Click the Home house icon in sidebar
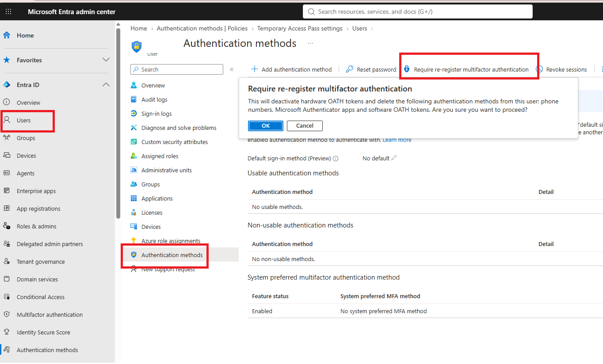Screen dimensions: 603x364 point(7,35)
